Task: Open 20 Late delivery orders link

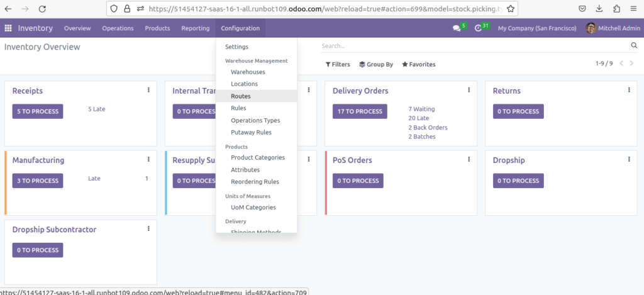Action: click(x=418, y=118)
